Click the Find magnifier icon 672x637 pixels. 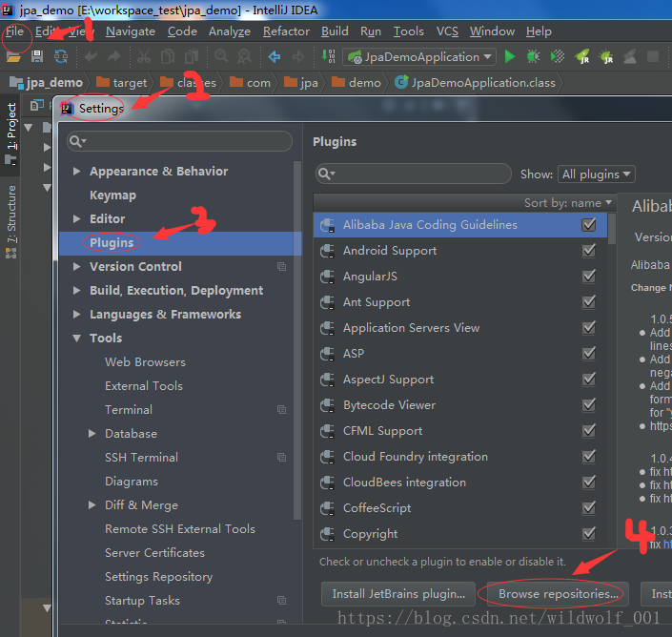(221, 56)
